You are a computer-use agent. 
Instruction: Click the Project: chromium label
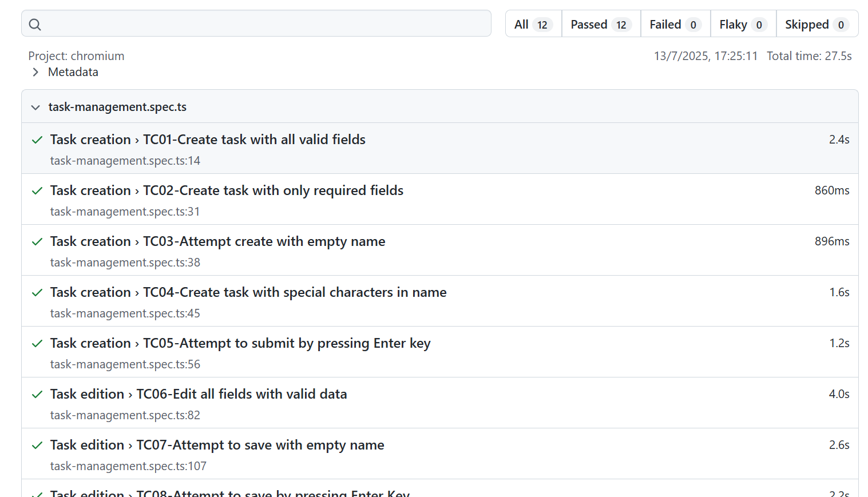76,56
